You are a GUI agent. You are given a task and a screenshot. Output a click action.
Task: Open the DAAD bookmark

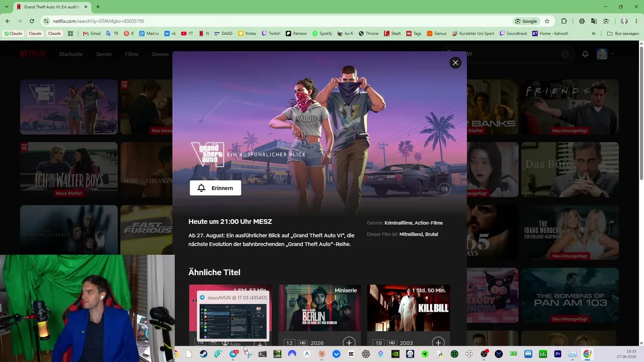tap(223, 33)
